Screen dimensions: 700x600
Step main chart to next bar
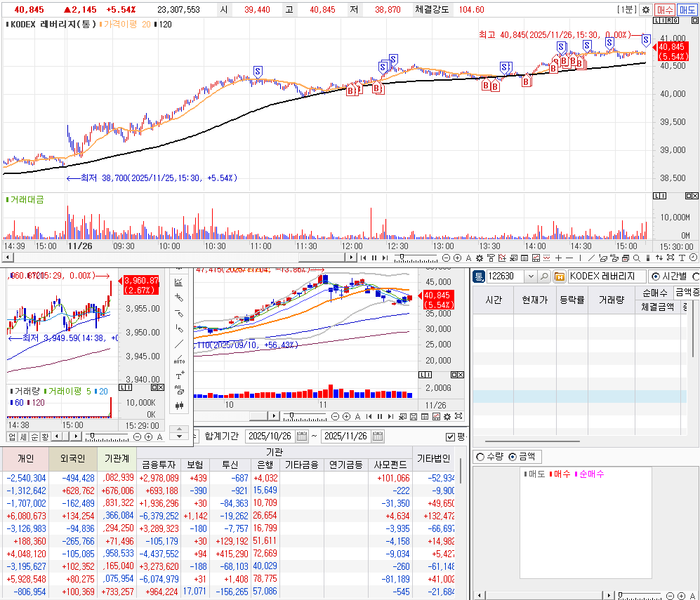point(385,258)
